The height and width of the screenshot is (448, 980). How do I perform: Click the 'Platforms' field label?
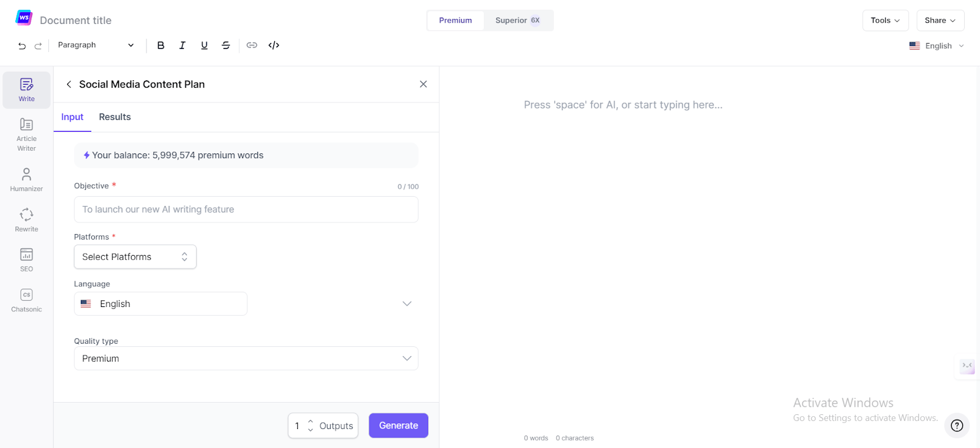coord(91,237)
